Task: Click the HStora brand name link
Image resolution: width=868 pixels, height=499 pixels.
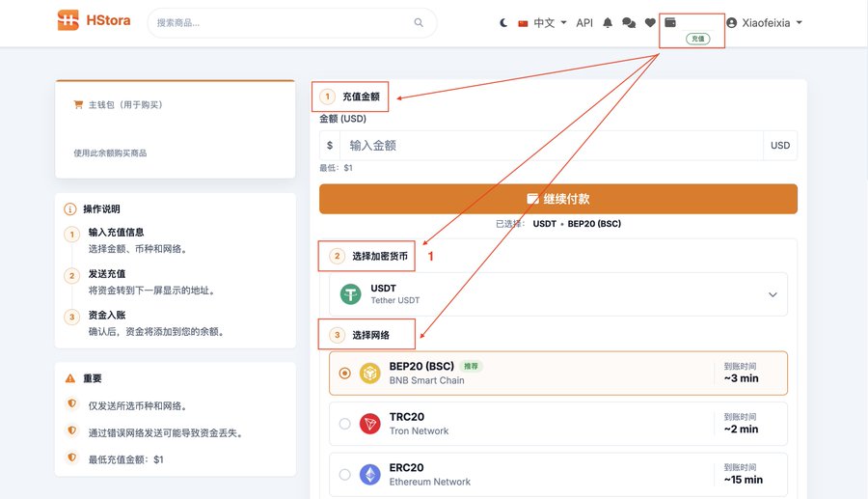Action: 108,20
